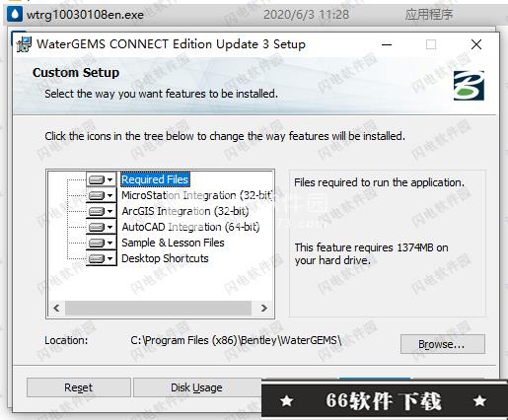Viewport: 508px width, 420px height.
Task: Select MicroStation Integration (32-bit) item
Action: [x=197, y=195]
